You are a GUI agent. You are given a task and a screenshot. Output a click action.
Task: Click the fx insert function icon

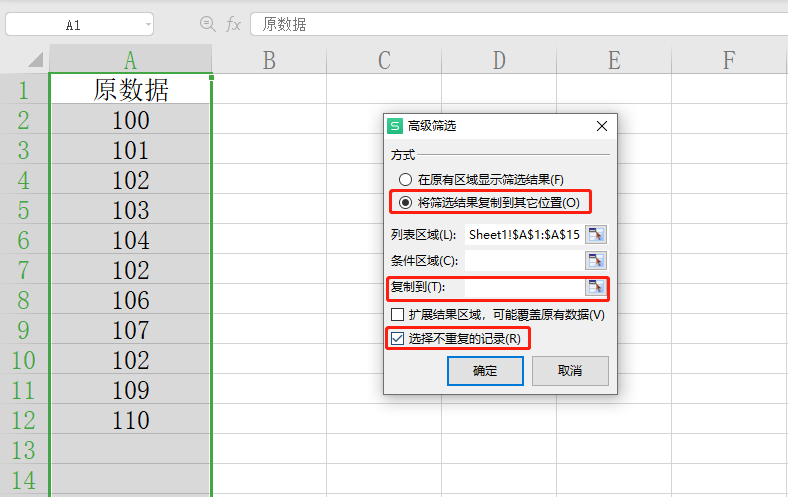point(233,24)
